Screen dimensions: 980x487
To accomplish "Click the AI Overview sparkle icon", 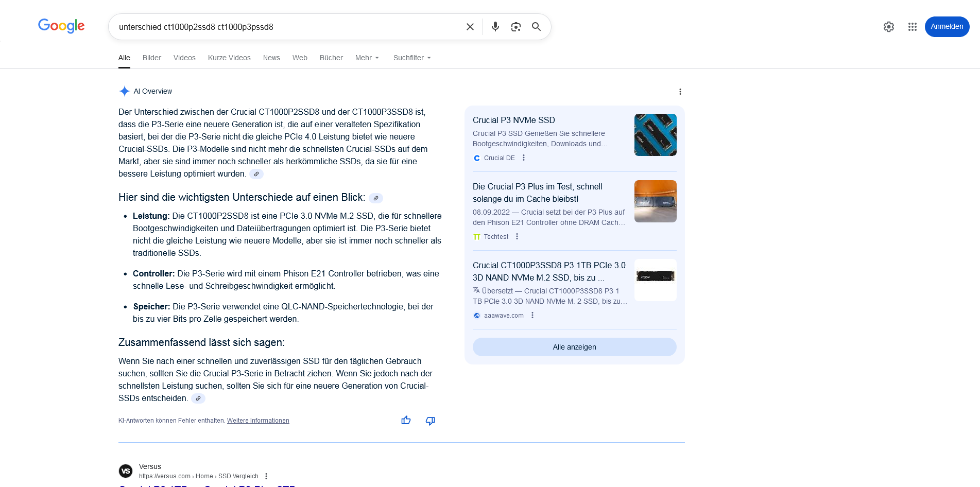I will pos(124,91).
